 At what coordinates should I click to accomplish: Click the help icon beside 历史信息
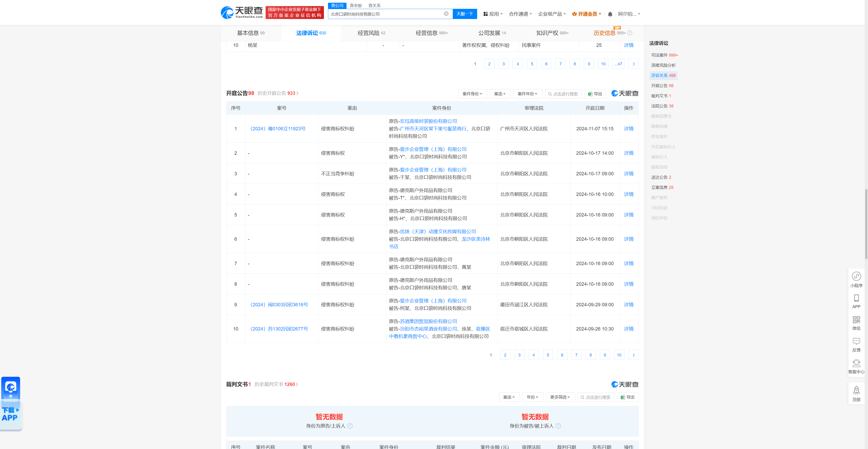coord(630,33)
